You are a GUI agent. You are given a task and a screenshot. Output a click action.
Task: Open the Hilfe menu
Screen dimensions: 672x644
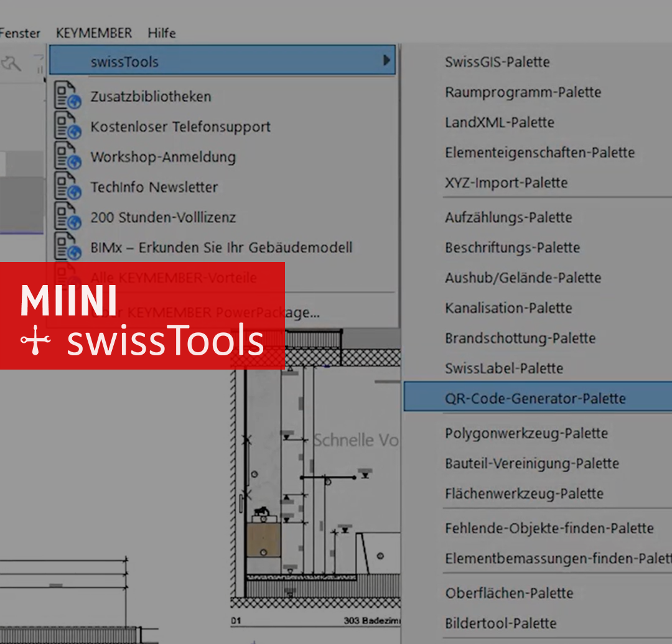[x=162, y=33]
